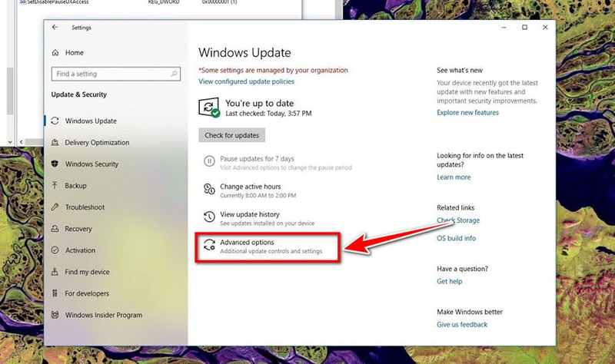Image resolution: width=615 pixels, height=364 pixels.
Task: Minimize the Settings window
Action: pos(504,27)
